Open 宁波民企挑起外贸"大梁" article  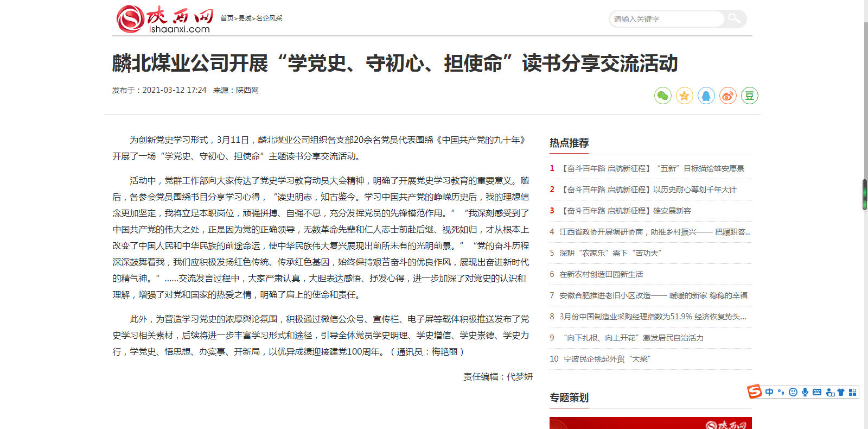click(607, 359)
